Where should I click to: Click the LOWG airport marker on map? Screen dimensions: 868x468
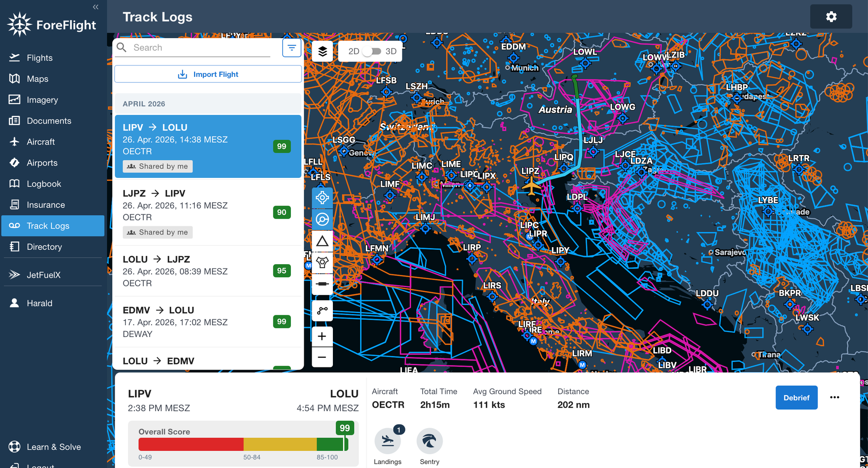click(623, 118)
